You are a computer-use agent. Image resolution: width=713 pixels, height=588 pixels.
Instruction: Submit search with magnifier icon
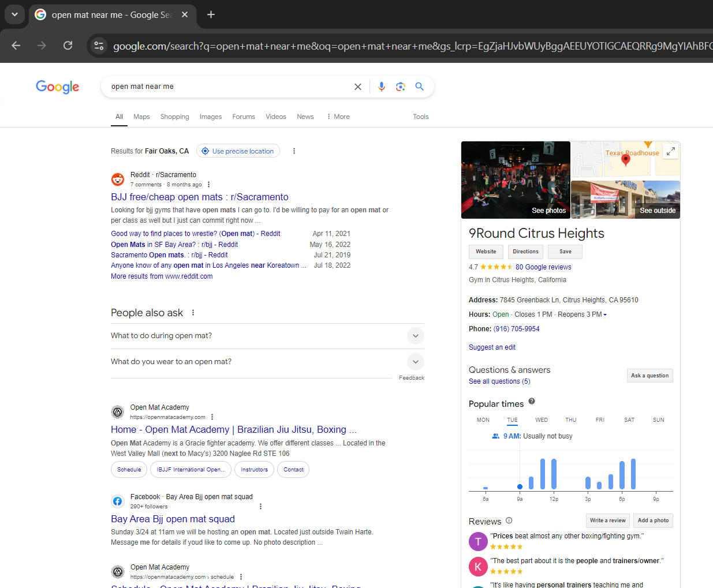tap(420, 87)
